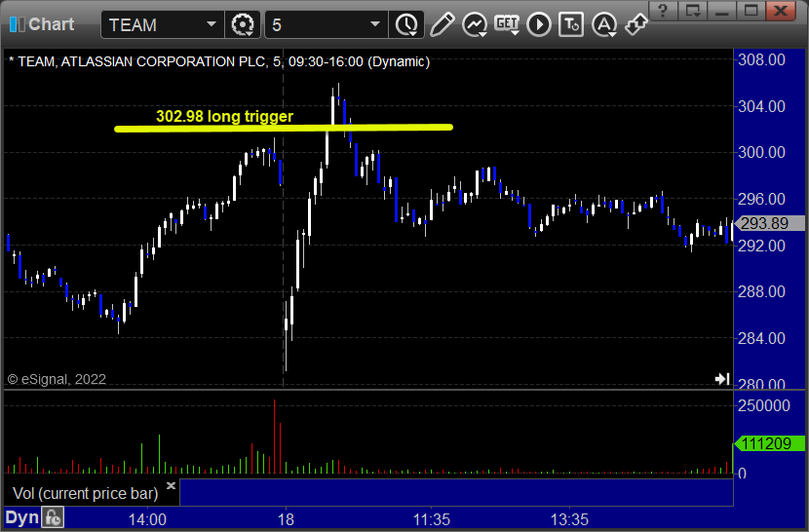Select the yellow 302.98 trigger line
The width and height of the screenshot is (809, 532).
point(284,128)
